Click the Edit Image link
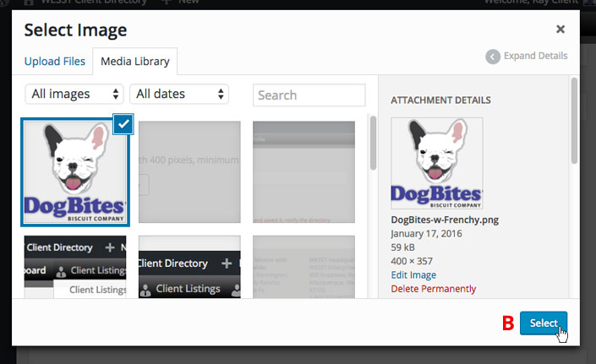Screen dimensions: 596x364 [x=413, y=274]
